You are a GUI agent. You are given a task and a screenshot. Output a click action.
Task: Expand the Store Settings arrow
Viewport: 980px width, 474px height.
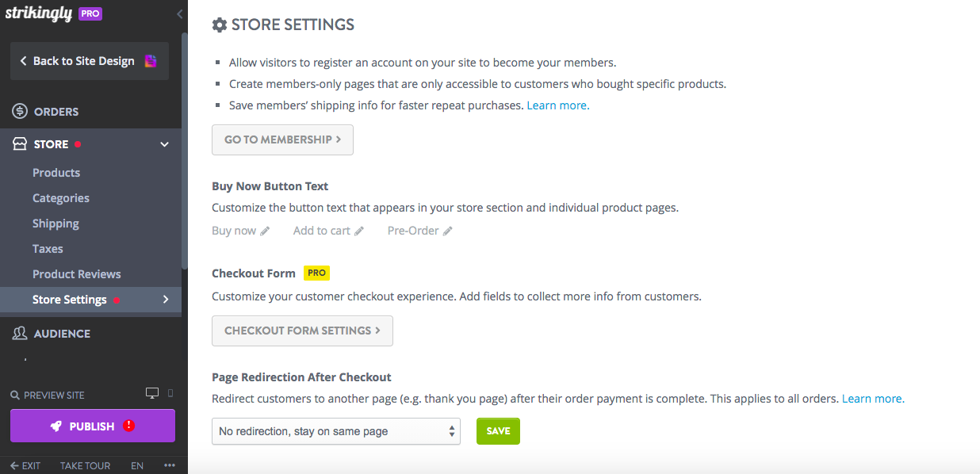[x=166, y=299]
